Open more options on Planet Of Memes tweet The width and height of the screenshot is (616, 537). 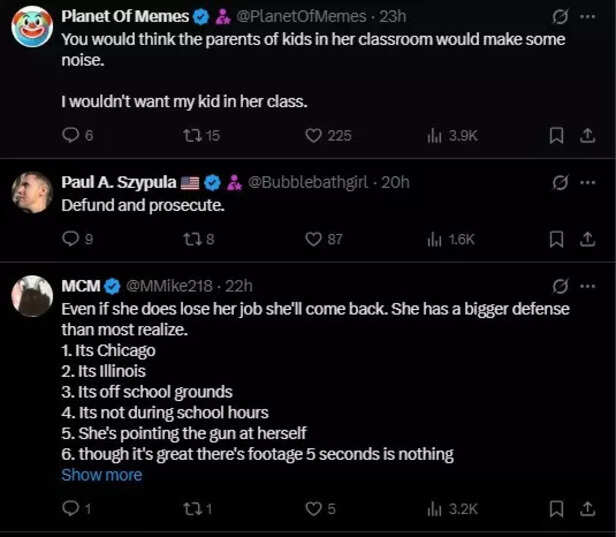tap(587, 17)
